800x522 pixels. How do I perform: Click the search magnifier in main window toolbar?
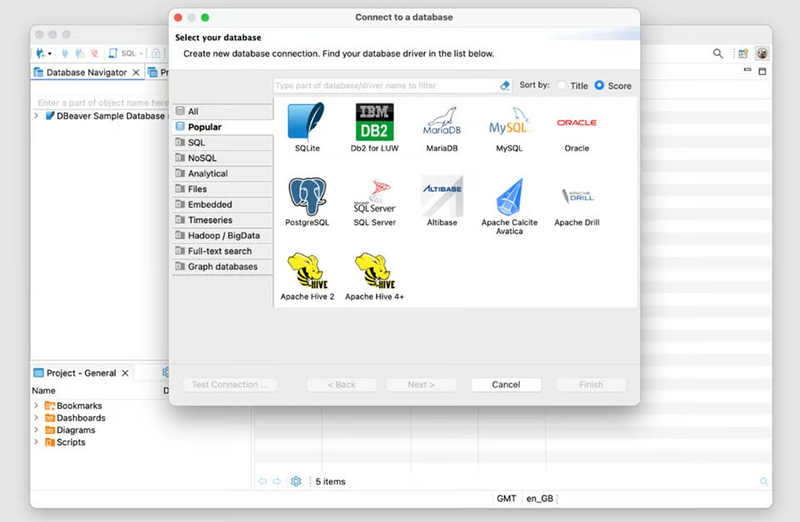coord(718,53)
